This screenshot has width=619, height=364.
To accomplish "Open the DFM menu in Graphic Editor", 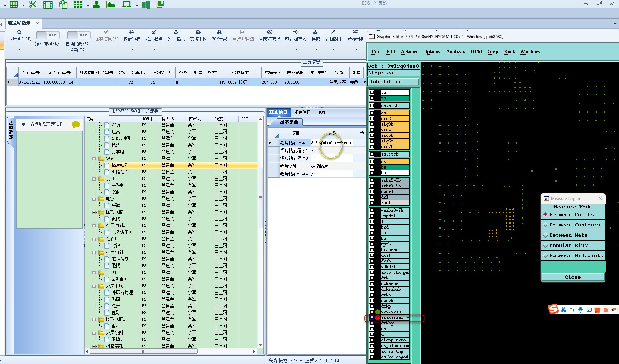I will (476, 51).
